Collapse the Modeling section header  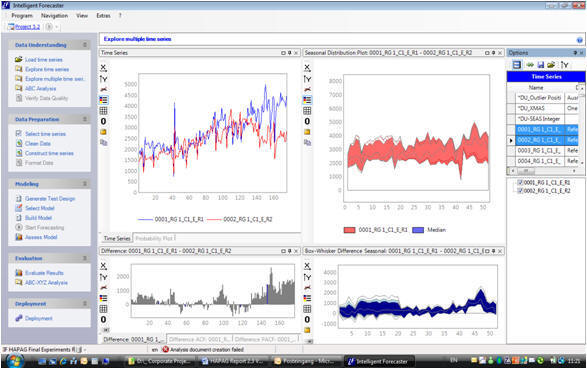click(x=85, y=184)
